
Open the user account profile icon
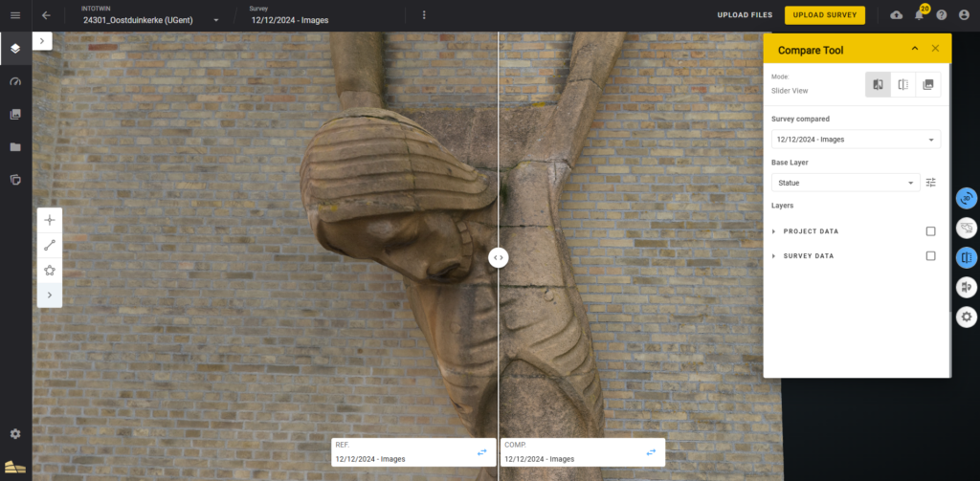tap(964, 15)
